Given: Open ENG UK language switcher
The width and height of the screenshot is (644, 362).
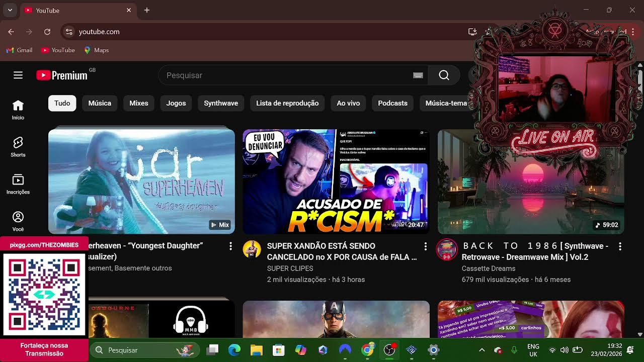Looking at the screenshot, I should coord(533,350).
